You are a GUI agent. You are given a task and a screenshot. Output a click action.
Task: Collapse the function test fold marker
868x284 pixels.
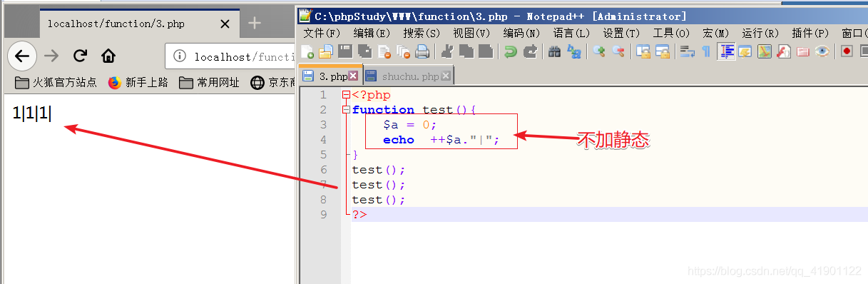(x=347, y=110)
